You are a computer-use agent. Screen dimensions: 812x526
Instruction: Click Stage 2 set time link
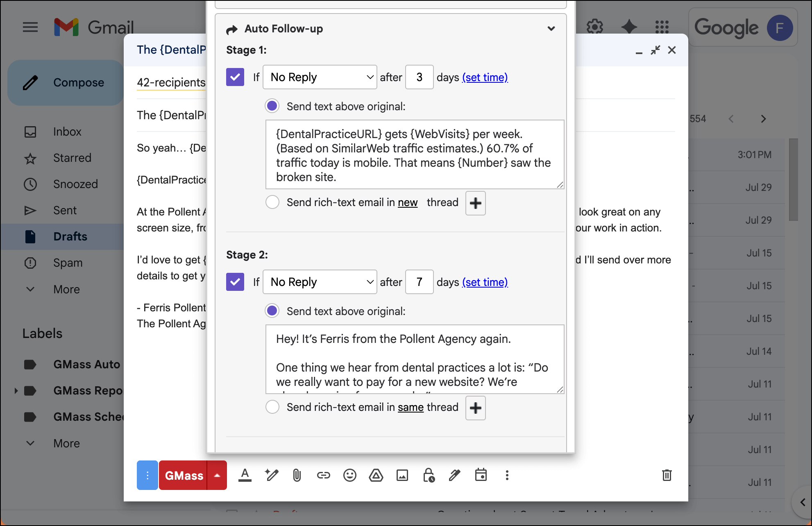pyautogui.click(x=485, y=282)
